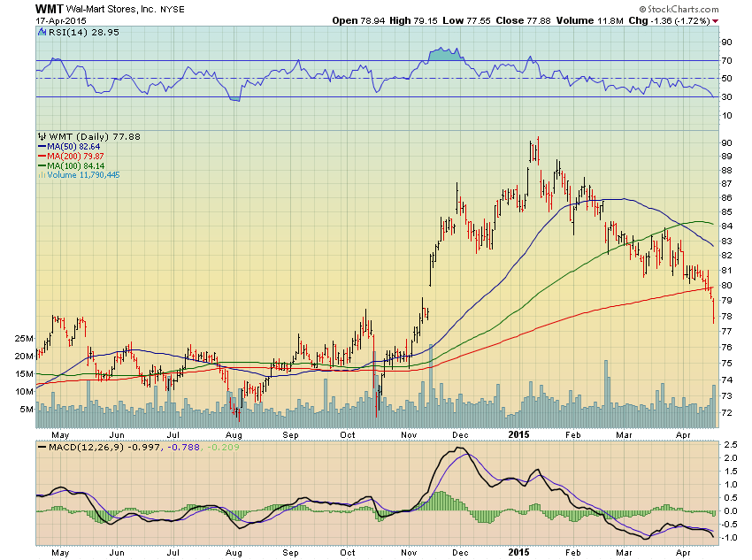Click the Aug month label below the price chart
752x560 pixels.
234,435
